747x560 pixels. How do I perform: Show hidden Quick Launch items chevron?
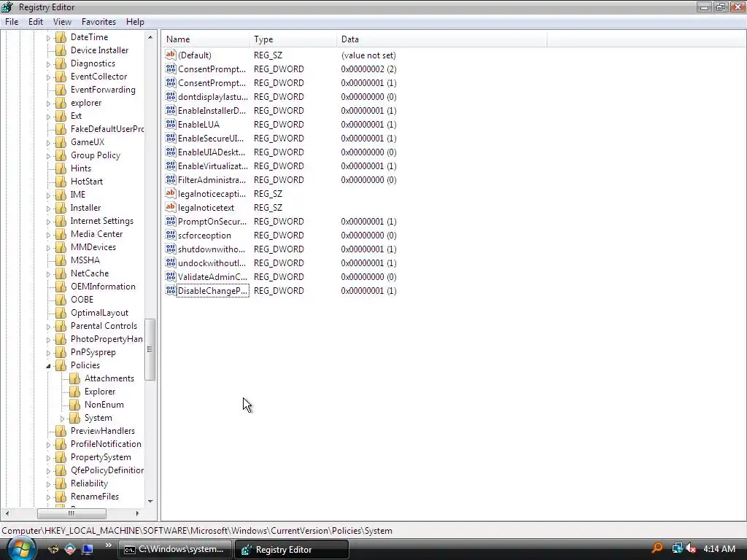pyautogui.click(x=108, y=545)
